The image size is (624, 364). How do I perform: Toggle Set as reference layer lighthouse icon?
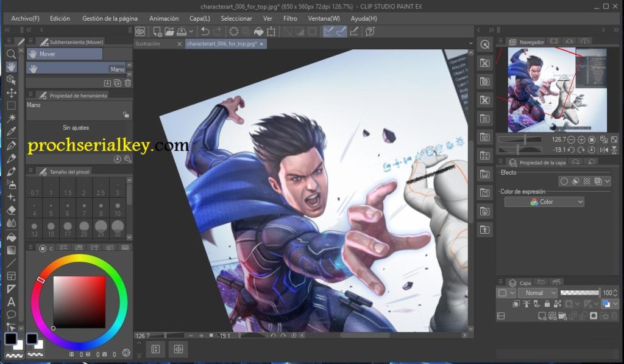pos(526,304)
